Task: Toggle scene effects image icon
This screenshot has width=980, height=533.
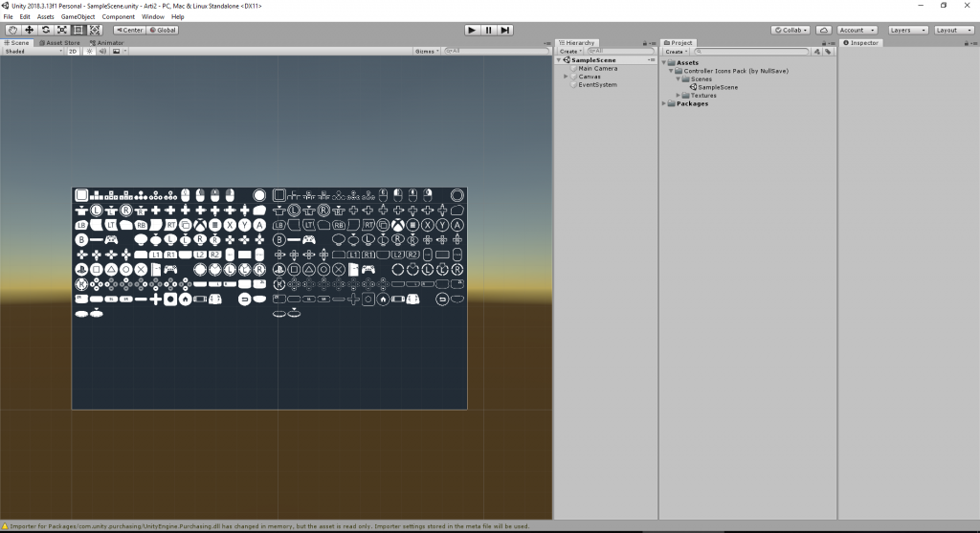Action: tap(116, 52)
